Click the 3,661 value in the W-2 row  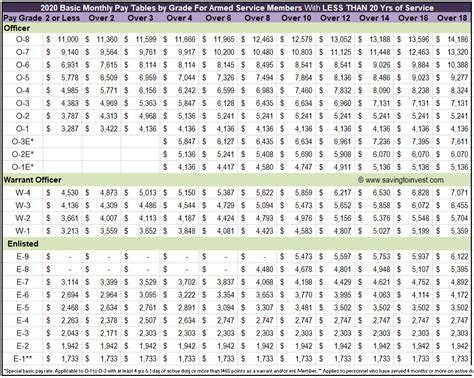[x=70, y=218]
